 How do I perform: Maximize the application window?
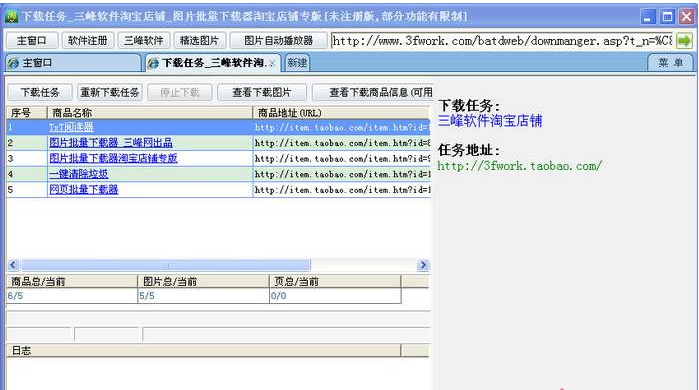click(x=667, y=17)
